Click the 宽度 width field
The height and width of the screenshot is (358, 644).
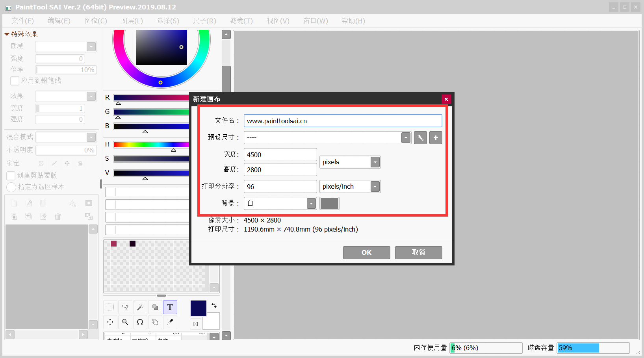coord(280,155)
